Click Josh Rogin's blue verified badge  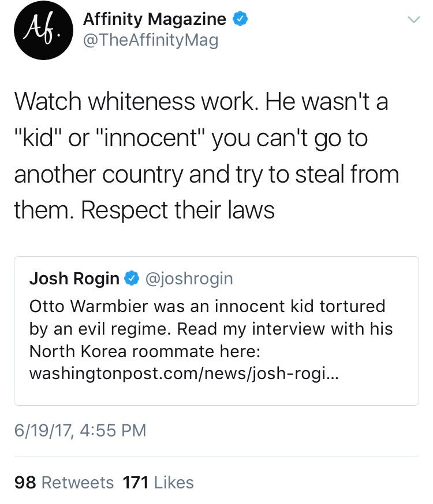tap(132, 279)
